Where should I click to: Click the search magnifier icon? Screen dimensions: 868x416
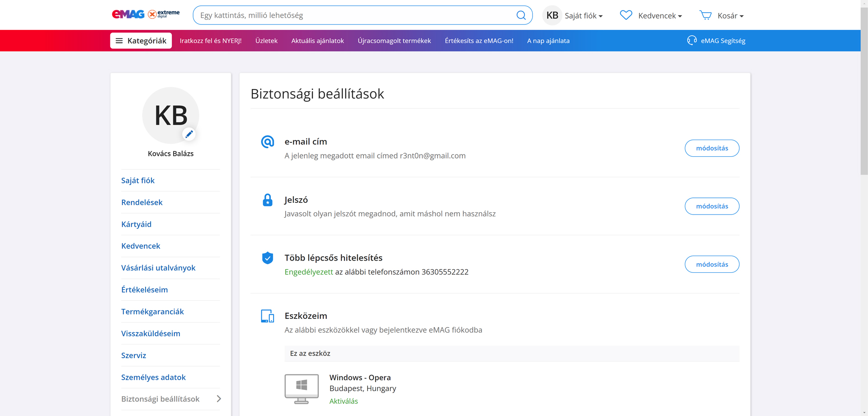[x=521, y=15]
